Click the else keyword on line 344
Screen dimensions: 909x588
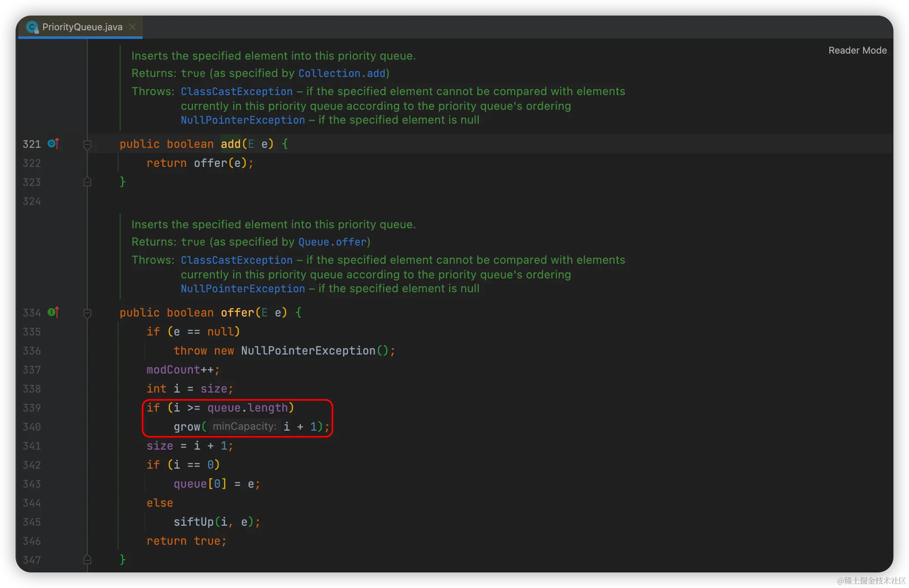coord(160,503)
